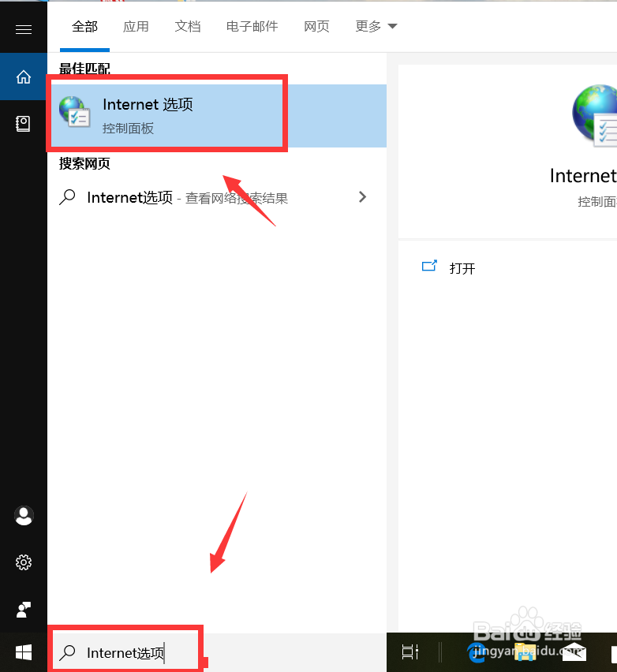
Task: Open the Feedback person icon
Action: [x=24, y=610]
